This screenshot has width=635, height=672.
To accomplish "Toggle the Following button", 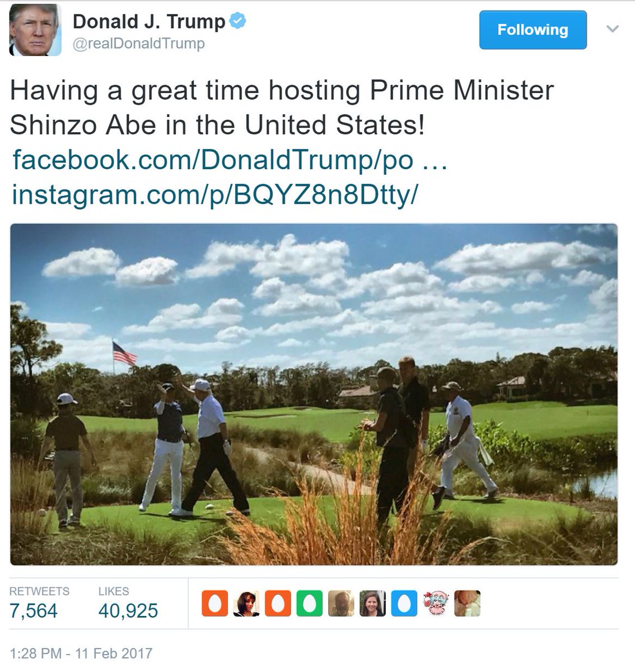I will click(533, 30).
